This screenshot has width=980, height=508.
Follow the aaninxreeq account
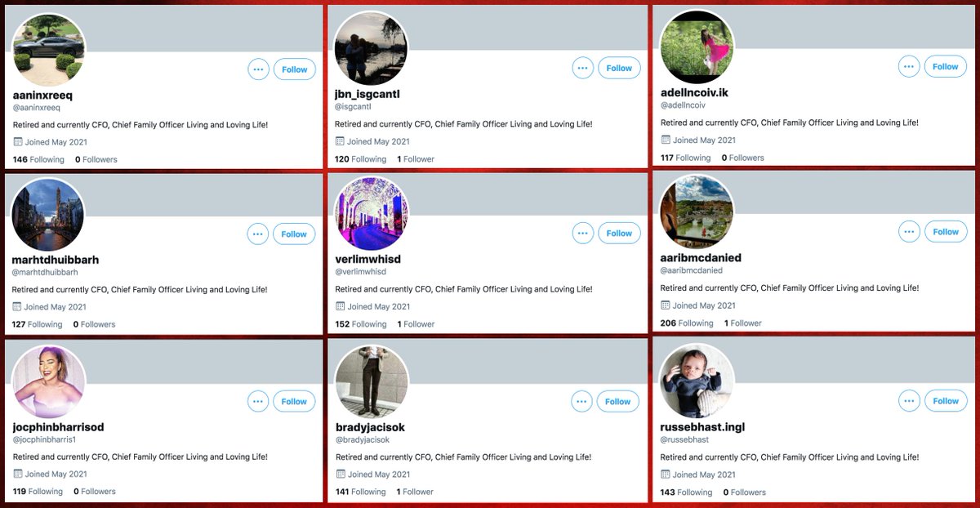[295, 69]
